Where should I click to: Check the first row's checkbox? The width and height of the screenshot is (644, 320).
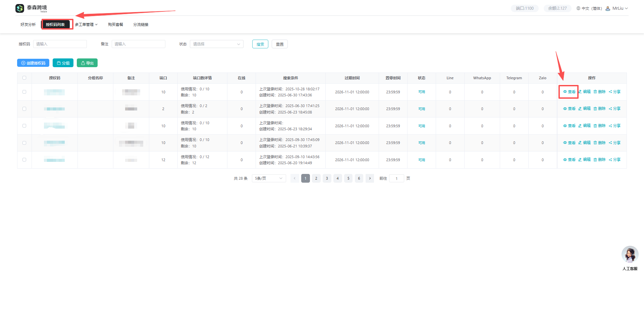24,92
